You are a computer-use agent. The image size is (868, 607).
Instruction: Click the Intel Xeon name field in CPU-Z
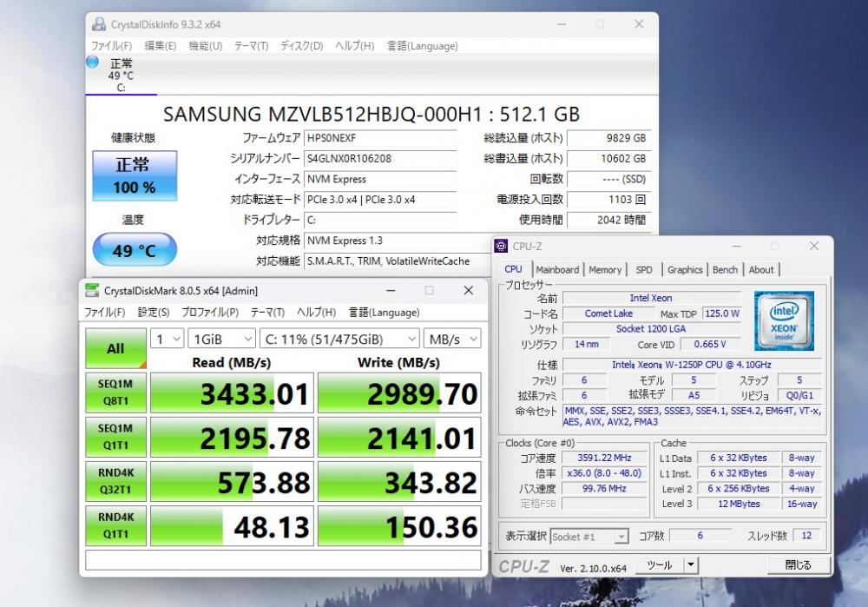point(651,298)
